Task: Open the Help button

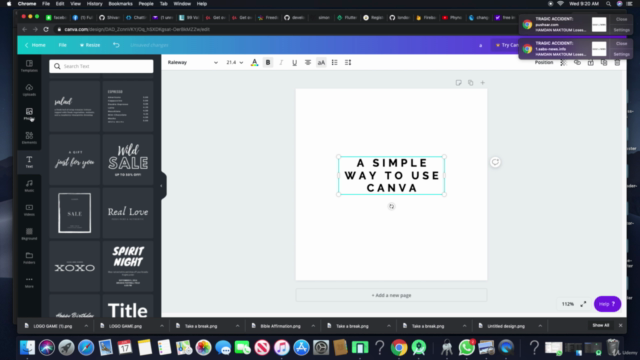Action: (607, 304)
